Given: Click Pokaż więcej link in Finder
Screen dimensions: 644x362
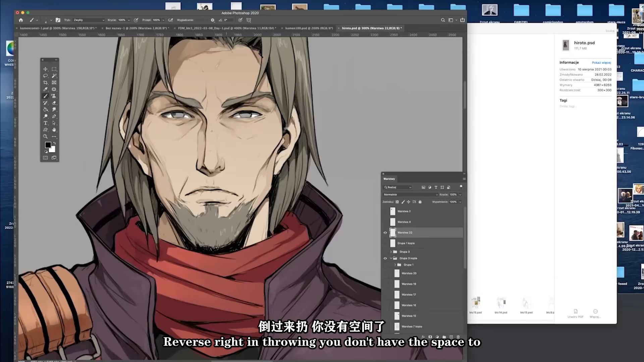Looking at the screenshot, I should (x=601, y=63).
